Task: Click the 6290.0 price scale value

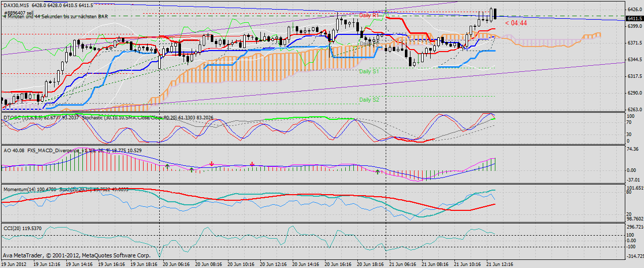Action: [634, 93]
